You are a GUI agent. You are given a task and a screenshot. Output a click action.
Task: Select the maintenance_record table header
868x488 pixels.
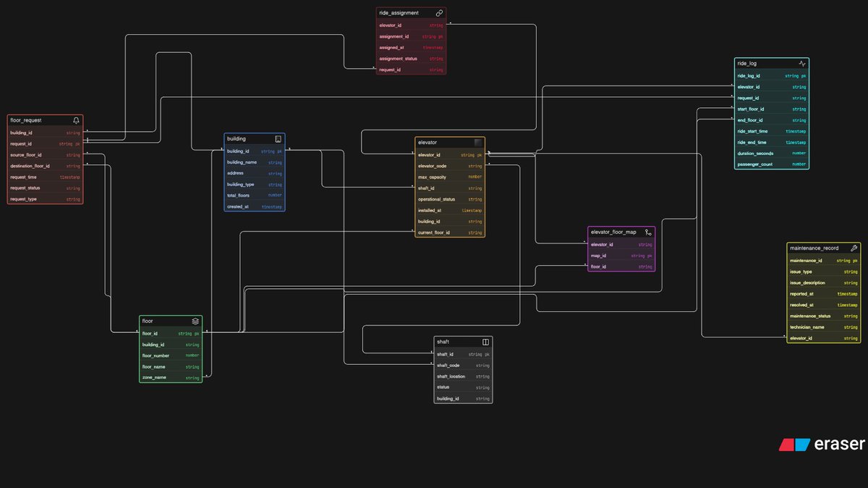(x=823, y=248)
